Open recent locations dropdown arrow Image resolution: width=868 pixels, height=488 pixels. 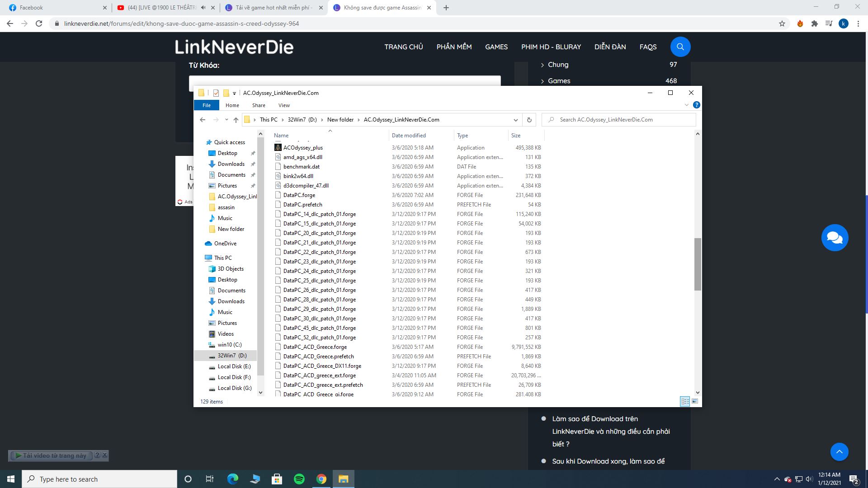click(226, 120)
